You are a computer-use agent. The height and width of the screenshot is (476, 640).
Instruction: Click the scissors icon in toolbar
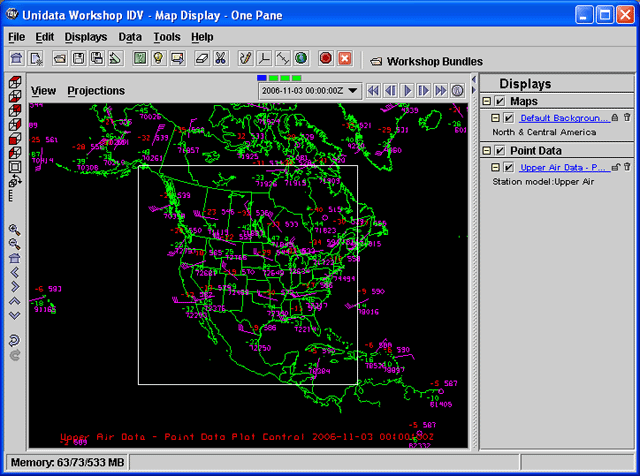click(220, 59)
